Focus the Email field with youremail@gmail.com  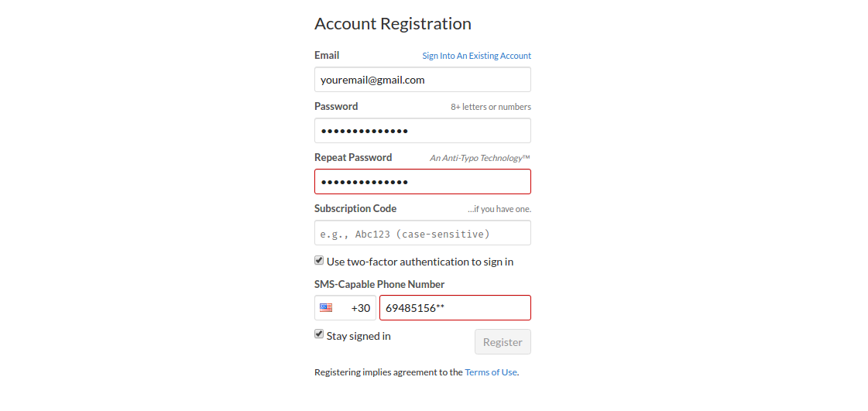coord(422,80)
